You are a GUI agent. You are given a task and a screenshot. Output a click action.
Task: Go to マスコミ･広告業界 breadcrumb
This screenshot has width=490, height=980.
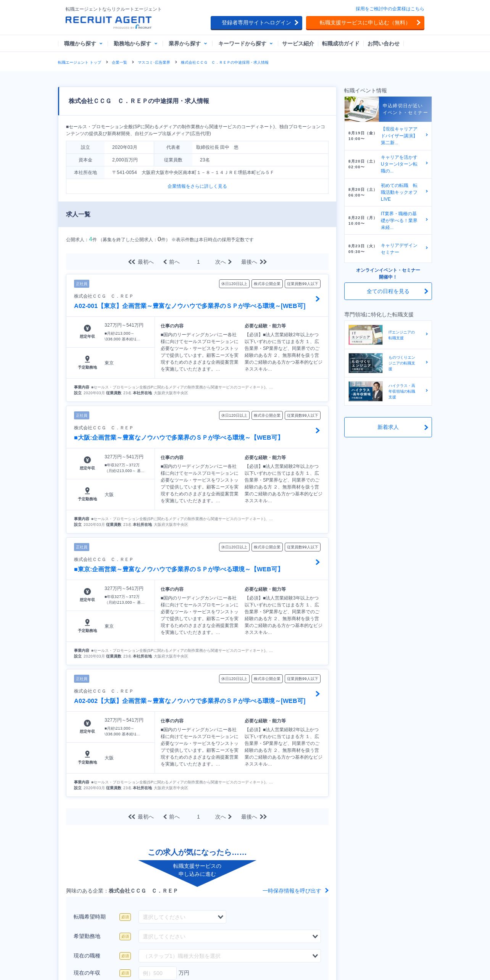pos(153,62)
